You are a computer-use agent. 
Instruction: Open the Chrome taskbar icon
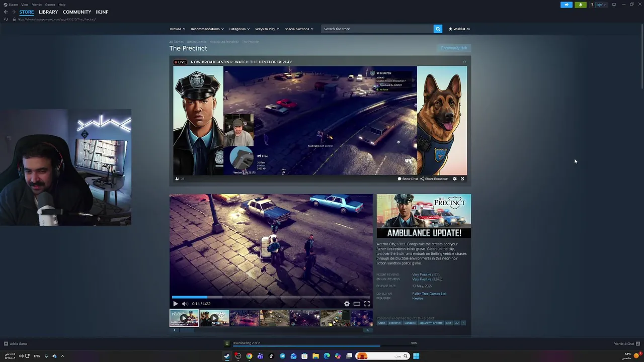coord(249,356)
